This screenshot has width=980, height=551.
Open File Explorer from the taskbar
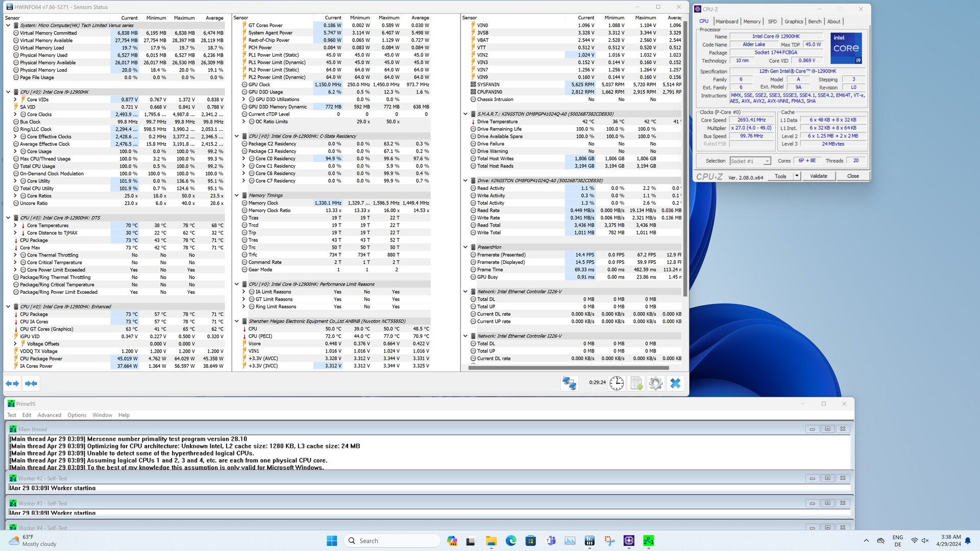pos(491,541)
